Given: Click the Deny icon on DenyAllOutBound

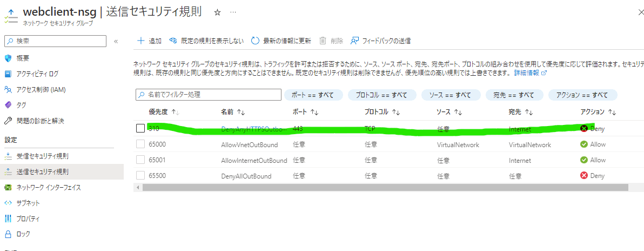Looking at the screenshot, I should [x=583, y=176].
